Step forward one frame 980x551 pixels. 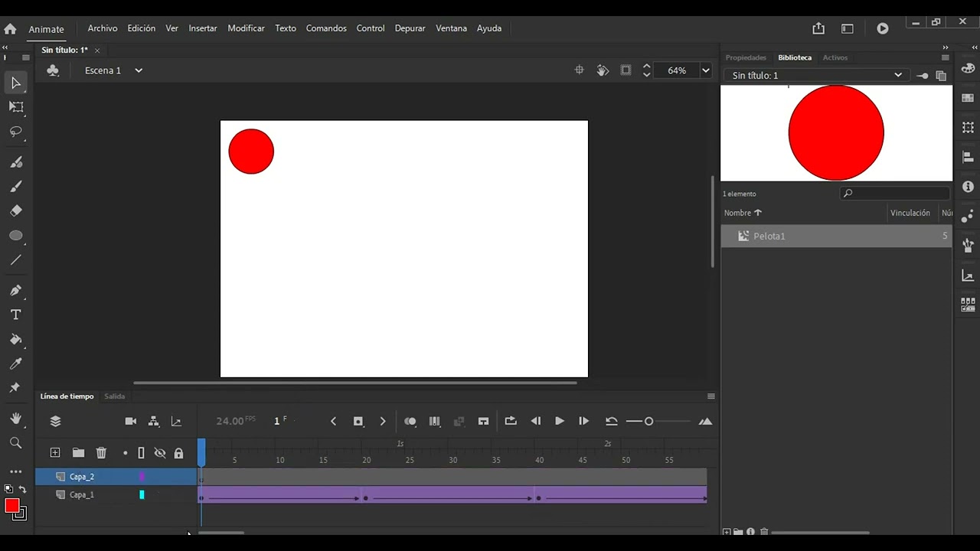[583, 421]
